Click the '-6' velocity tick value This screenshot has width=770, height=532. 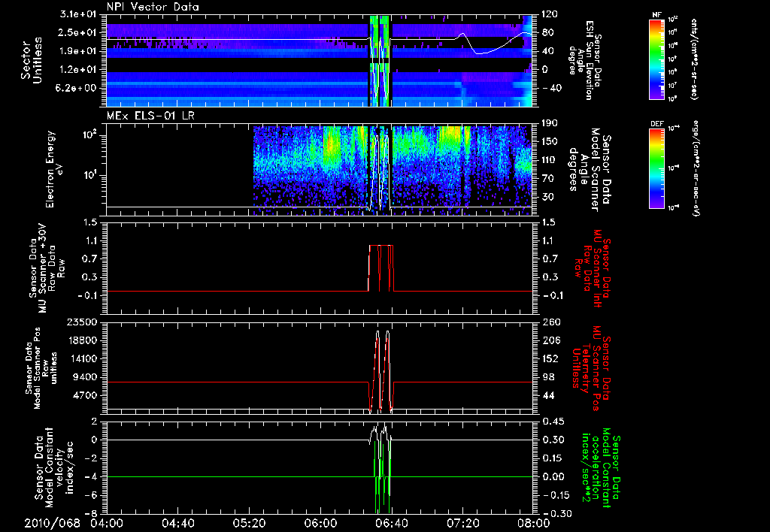pos(91,496)
